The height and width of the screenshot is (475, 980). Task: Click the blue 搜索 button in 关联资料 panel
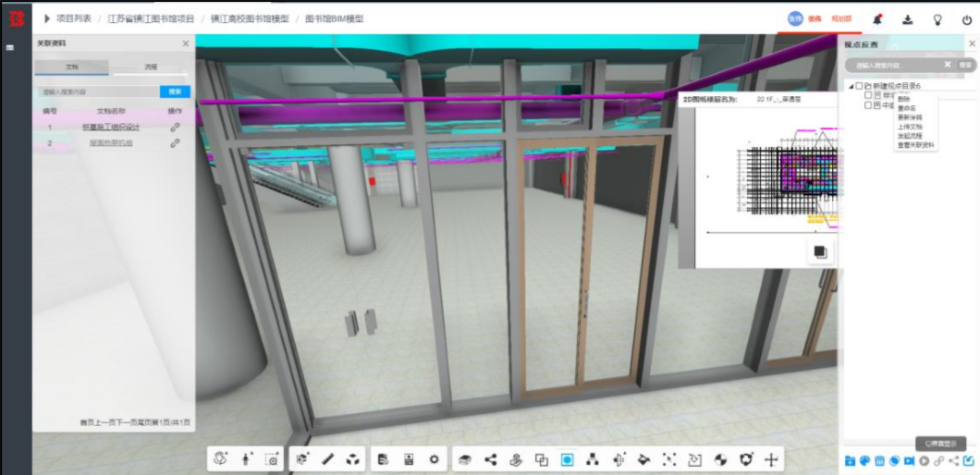(x=175, y=91)
